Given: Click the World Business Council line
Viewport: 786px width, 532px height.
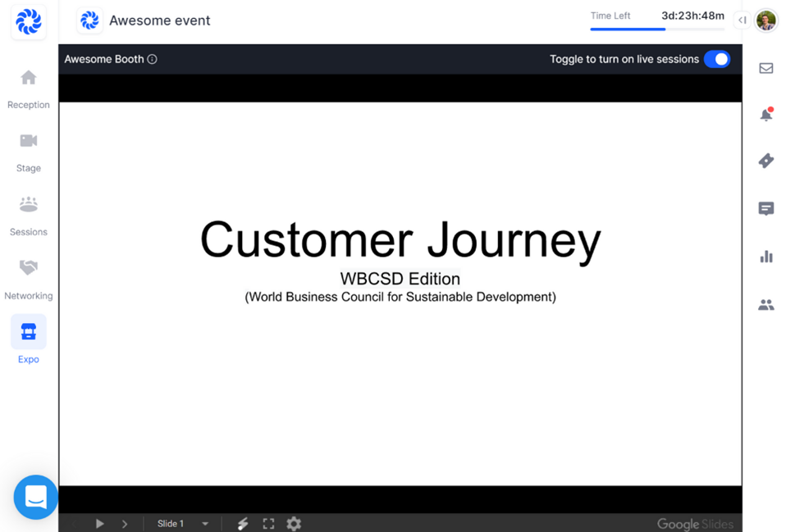Looking at the screenshot, I should [400, 297].
